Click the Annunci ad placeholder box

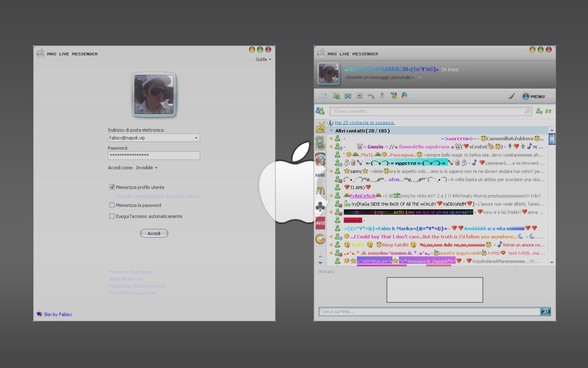tap(435, 290)
